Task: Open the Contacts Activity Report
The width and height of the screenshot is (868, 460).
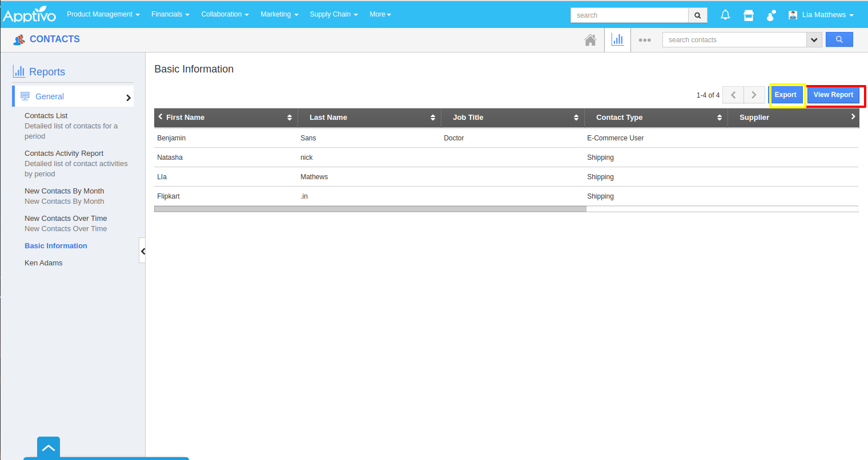Action: 64,154
